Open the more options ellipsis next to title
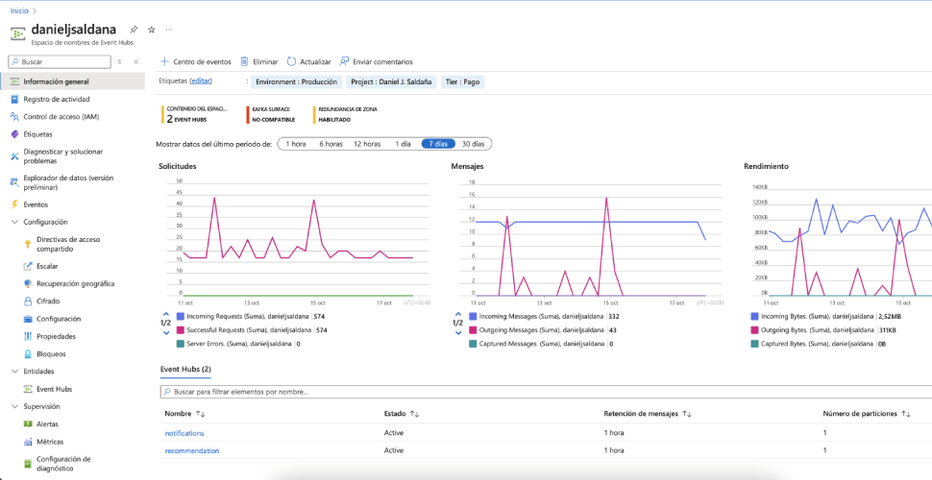The image size is (932, 480). [169, 29]
